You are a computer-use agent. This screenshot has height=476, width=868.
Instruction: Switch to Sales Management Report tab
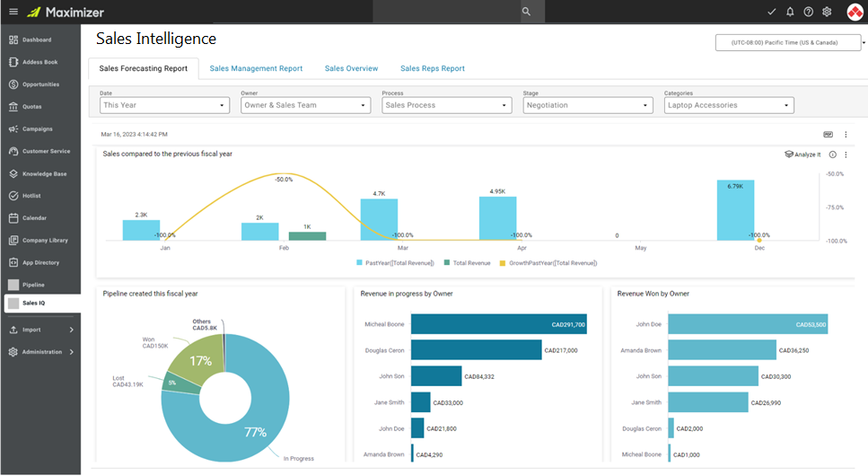tap(256, 68)
